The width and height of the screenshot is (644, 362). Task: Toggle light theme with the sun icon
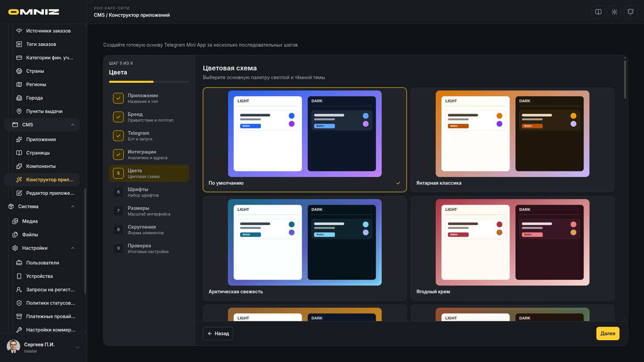tap(614, 12)
